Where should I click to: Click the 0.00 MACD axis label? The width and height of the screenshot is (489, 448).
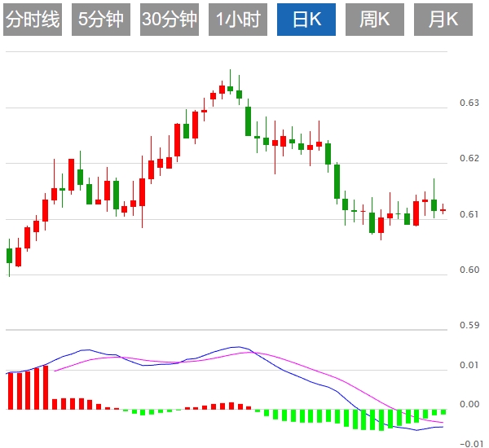[x=469, y=404]
